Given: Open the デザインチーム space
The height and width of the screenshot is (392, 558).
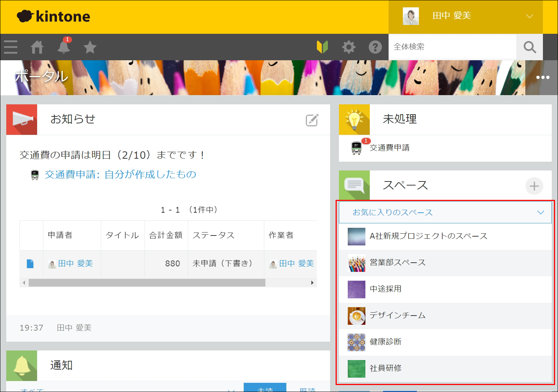Looking at the screenshot, I should click(x=397, y=316).
